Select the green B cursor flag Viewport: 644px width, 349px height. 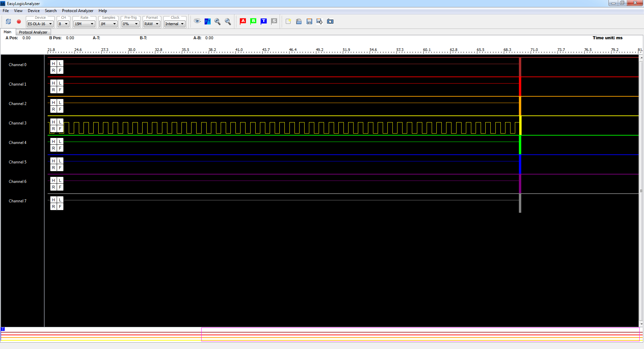point(253,21)
